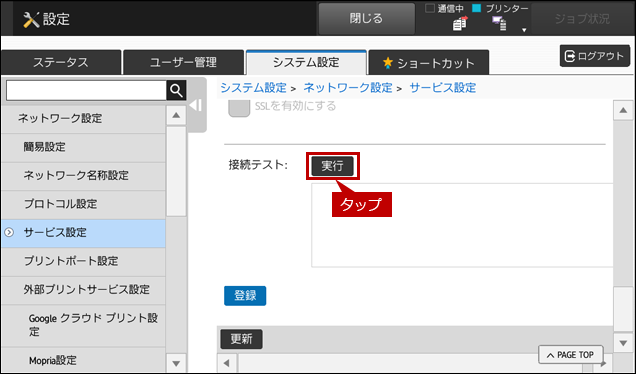Open 外部プリントサービス設定 in the sidebar
Image resolution: width=636 pixels, height=374 pixels.
pos(83,290)
